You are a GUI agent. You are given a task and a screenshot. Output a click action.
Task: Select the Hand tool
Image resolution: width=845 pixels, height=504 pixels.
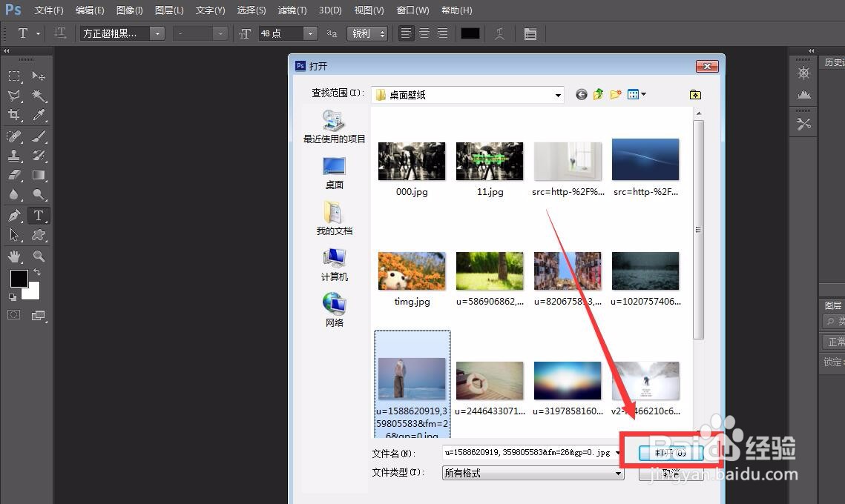tap(15, 256)
